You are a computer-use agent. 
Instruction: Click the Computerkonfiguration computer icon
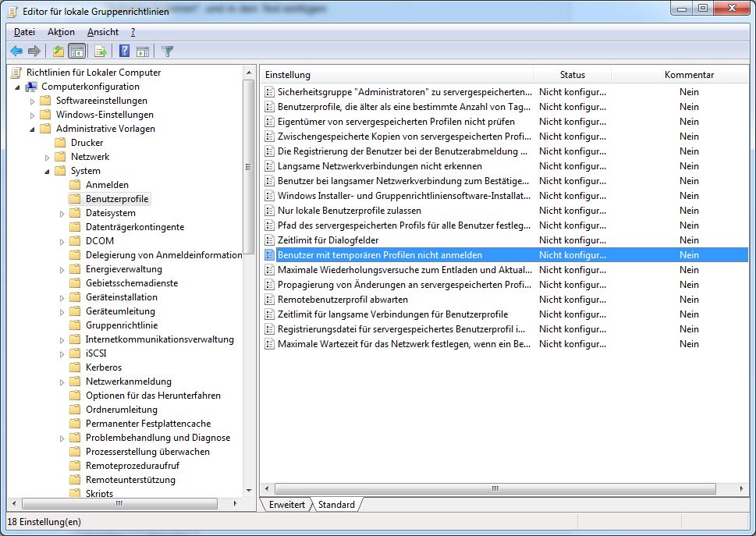[31, 87]
